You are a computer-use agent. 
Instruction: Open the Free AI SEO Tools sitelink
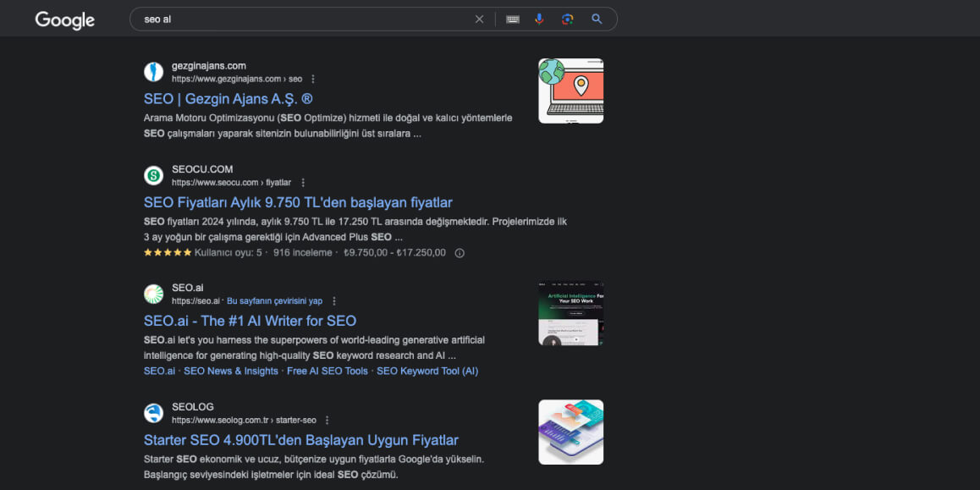coord(328,372)
